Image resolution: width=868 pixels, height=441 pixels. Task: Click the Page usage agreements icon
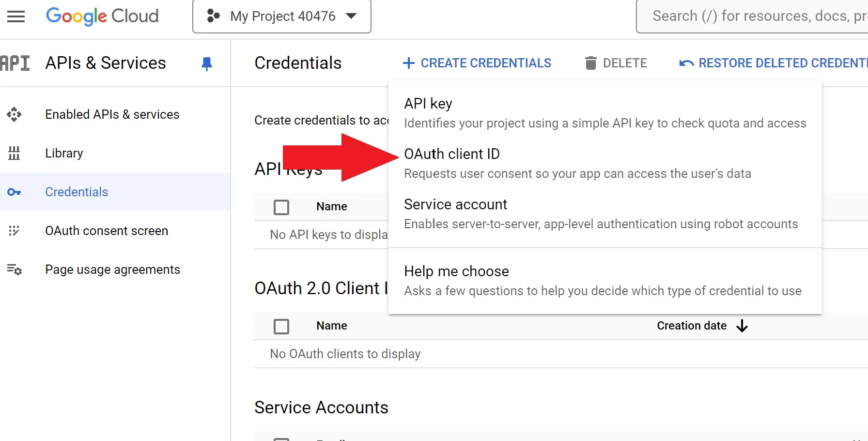(x=14, y=269)
